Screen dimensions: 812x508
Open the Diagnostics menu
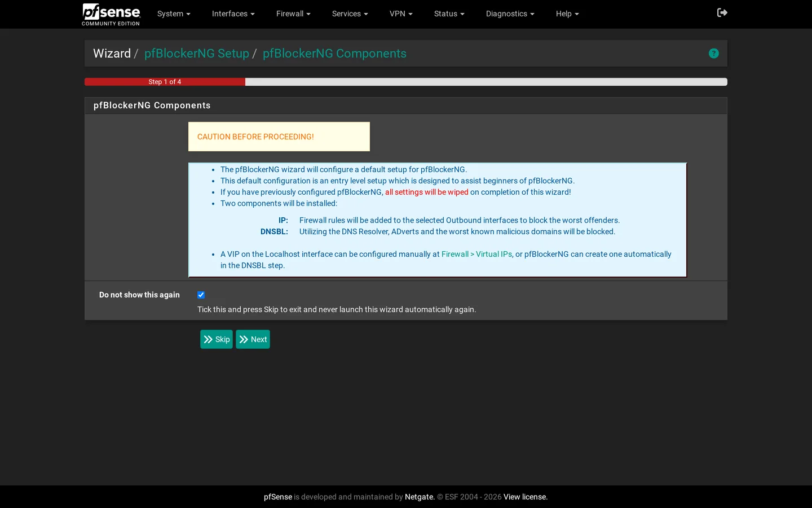510,14
